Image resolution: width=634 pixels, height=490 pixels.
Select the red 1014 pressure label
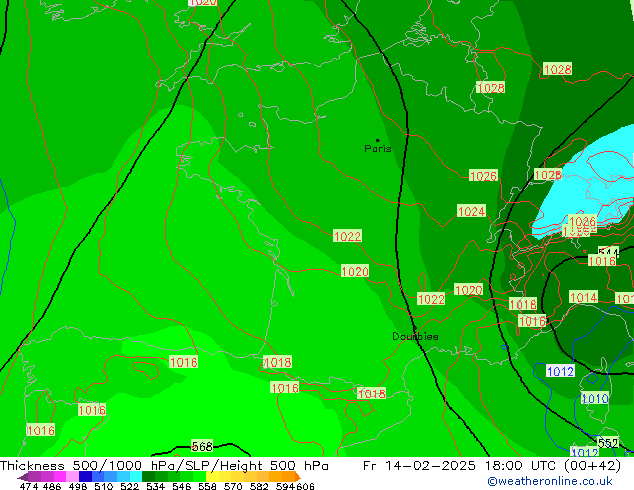click(x=583, y=297)
